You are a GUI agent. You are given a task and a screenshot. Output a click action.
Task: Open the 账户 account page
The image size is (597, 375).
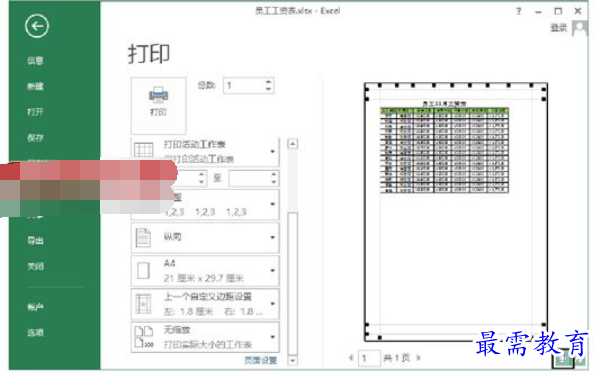click(35, 307)
